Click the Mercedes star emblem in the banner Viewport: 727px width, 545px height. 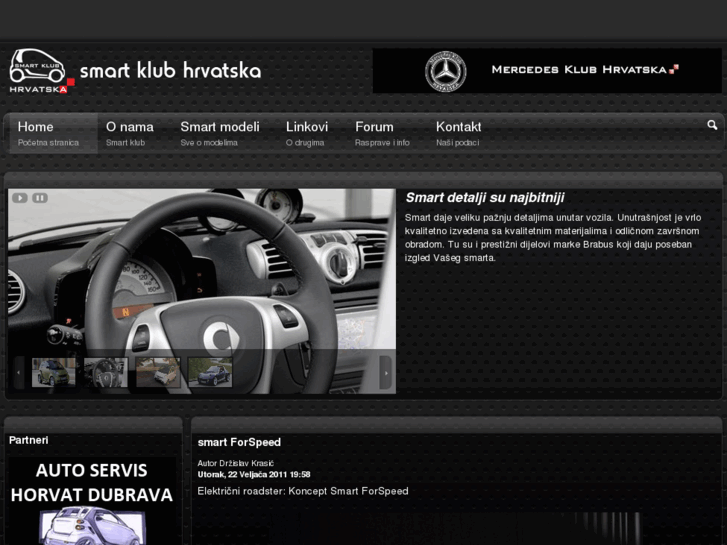[446, 71]
